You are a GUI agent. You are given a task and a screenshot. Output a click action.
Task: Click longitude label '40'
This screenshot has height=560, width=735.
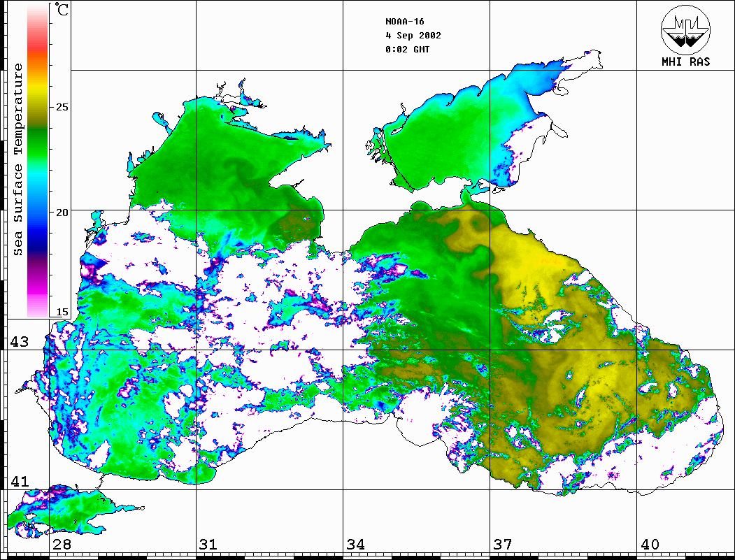(x=650, y=545)
